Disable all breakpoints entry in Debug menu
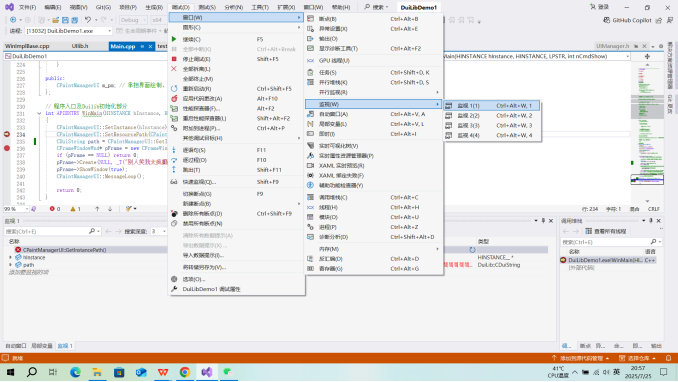 pyautogui.click(x=237, y=224)
